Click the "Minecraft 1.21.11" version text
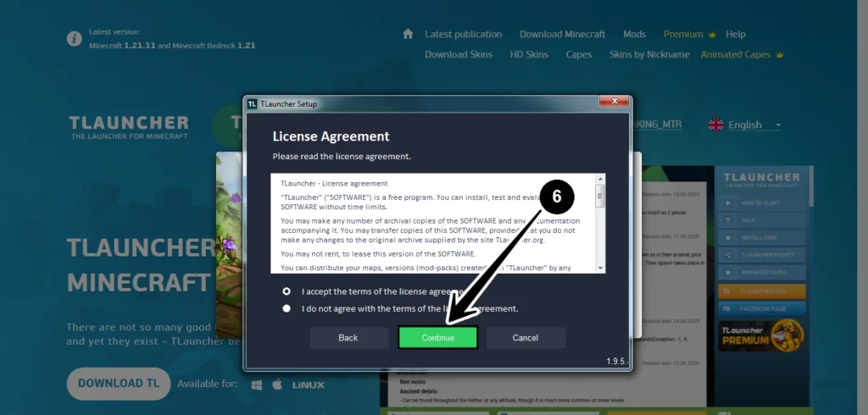The width and height of the screenshot is (868, 415). click(x=122, y=46)
